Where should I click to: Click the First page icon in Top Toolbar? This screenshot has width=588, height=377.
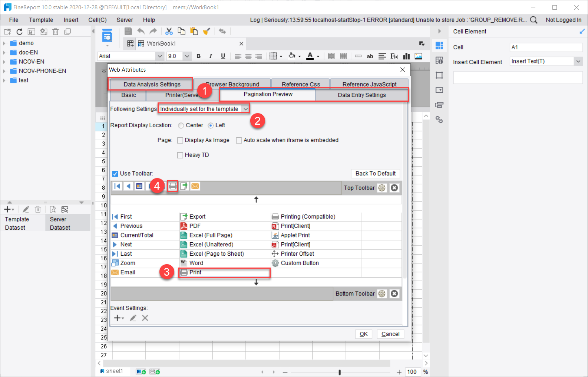pyautogui.click(x=117, y=186)
